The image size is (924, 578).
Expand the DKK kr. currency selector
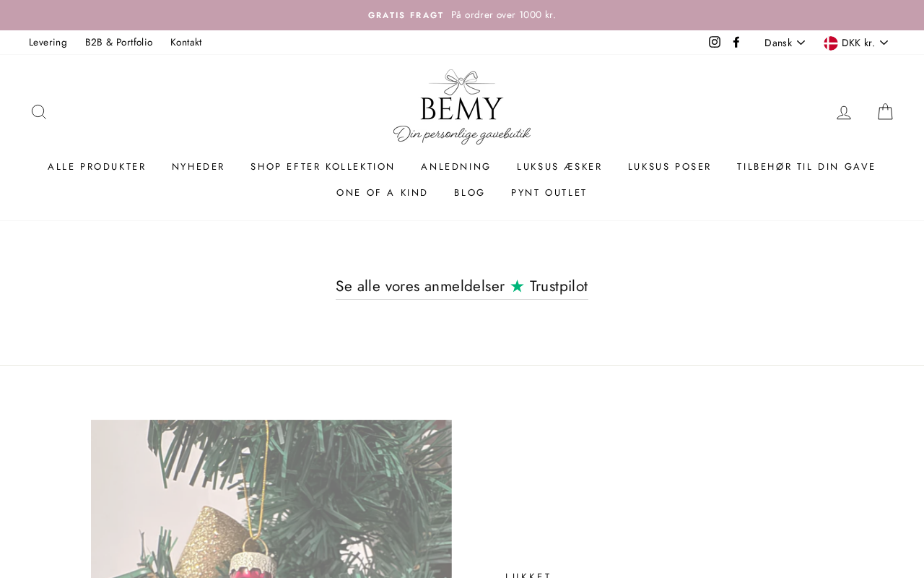point(856,43)
